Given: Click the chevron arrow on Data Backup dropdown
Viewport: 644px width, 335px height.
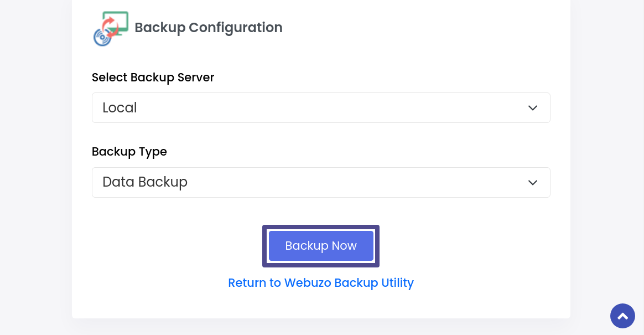Looking at the screenshot, I should [533, 183].
